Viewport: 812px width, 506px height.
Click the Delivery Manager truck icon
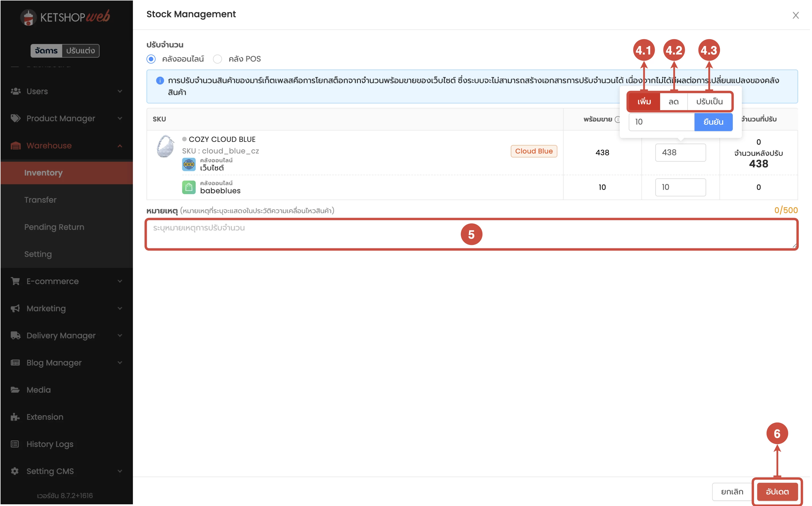(x=15, y=336)
